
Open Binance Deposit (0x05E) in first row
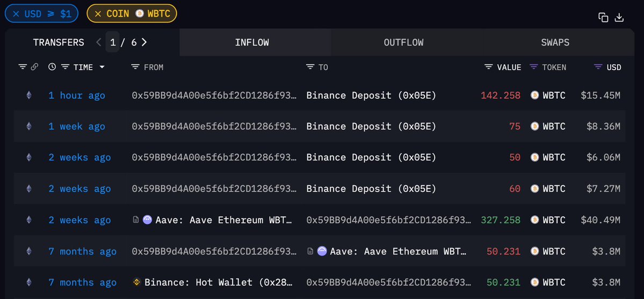tap(371, 96)
